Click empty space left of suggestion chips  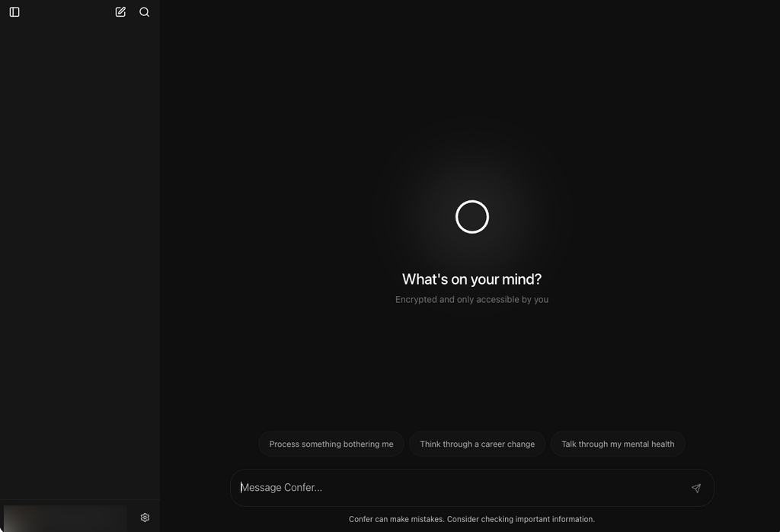click(x=206, y=444)
